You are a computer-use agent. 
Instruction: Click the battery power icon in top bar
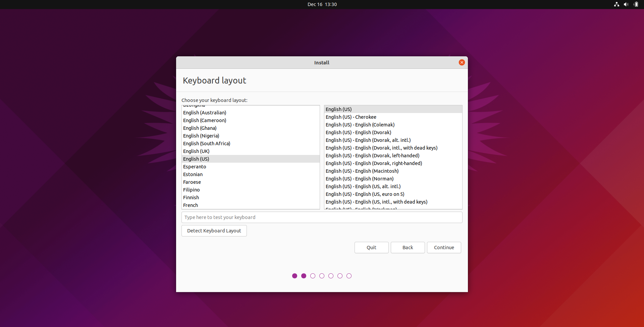point(636,4)
